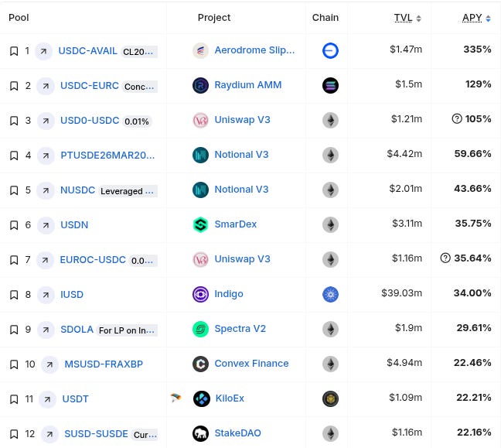Bookmark the USD0-USDC pool row
The image size is (501, 448).
pos(14,121)
